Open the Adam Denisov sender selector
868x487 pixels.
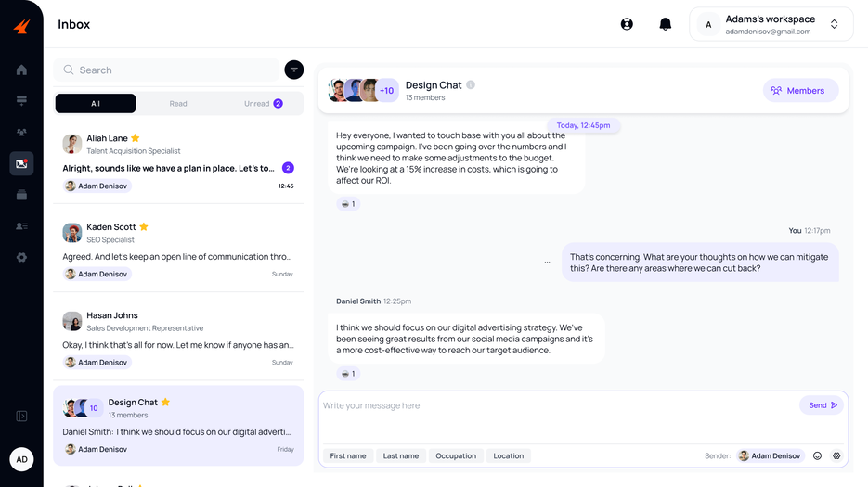(770, 455)
